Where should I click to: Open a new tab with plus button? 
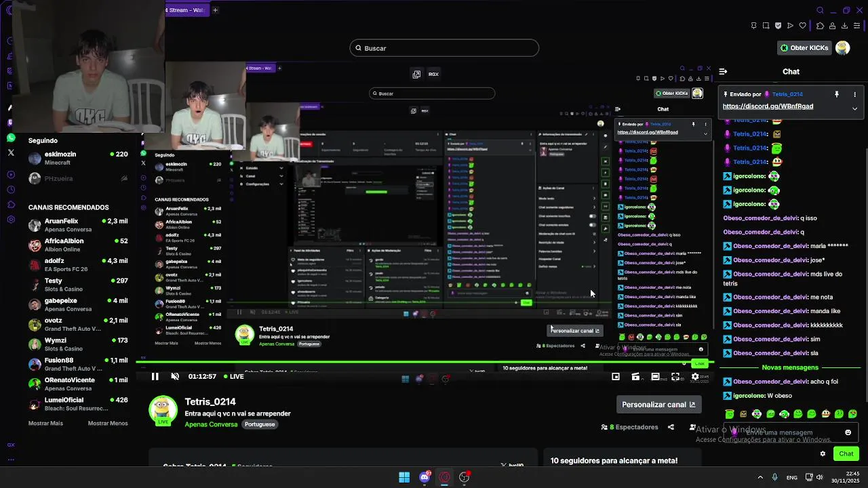pyautogui.click(x=215, y=10)
